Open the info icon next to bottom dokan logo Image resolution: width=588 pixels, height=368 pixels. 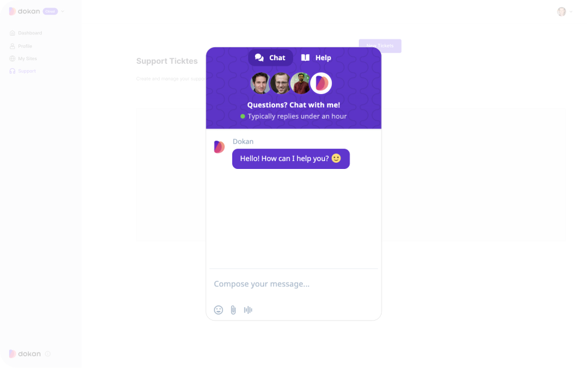pyautogui.click(x=48, y=354)
